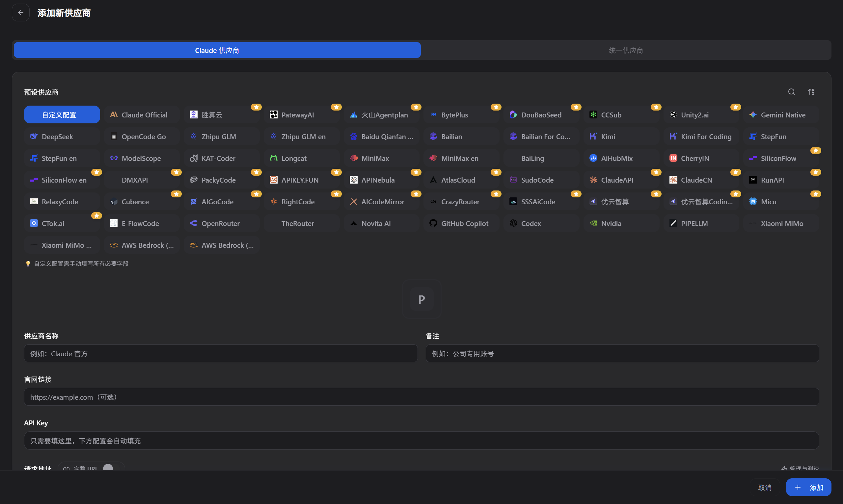Viewport: 843px width, 504px height.
Task: Go back using the arrow button
Action: point(21,13)
